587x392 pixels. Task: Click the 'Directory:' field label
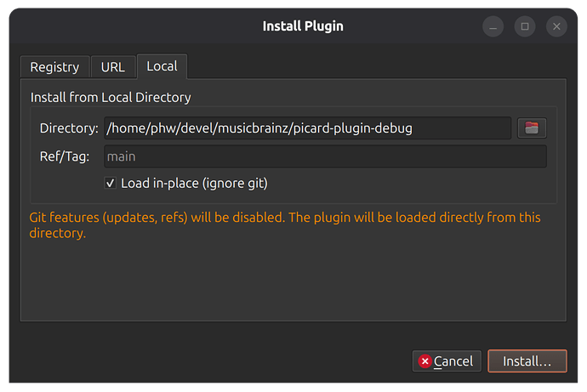(x=69, y=128)
